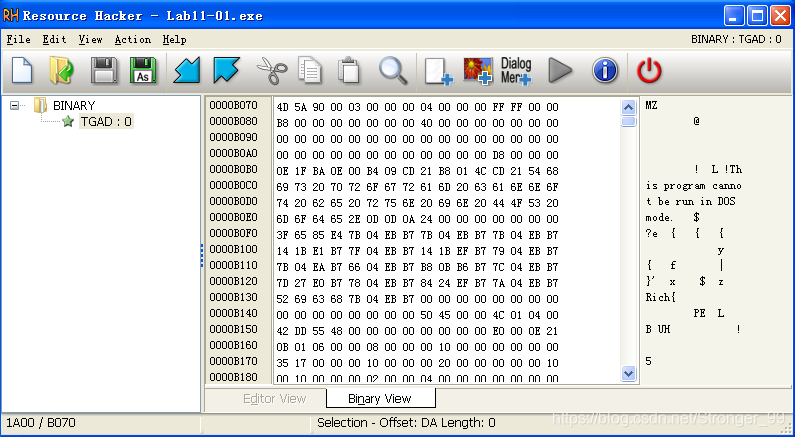This screenshot has width=795, height=437.
Task: Click the '1A00 / B070' status bar entry
Action: (41, 422)
